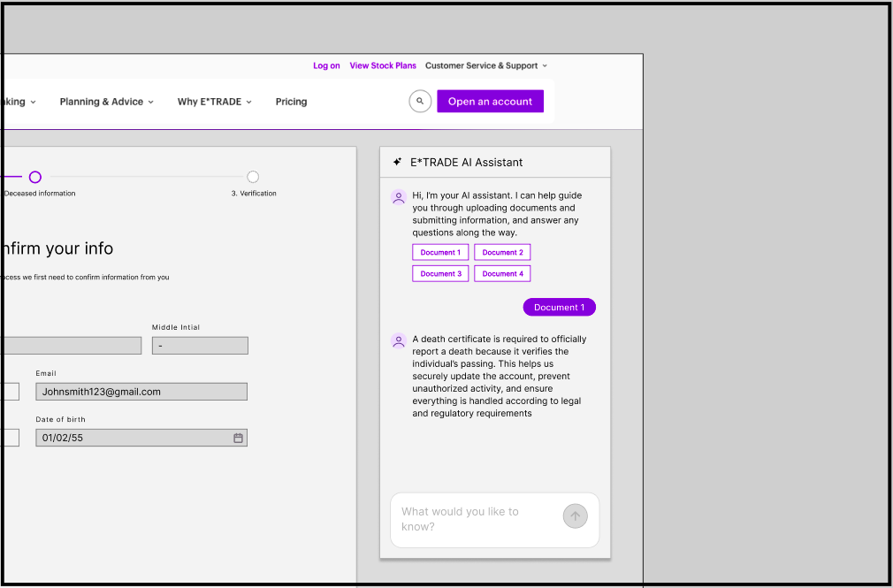The image size is (893, 588).
Task: Click the 'E*TRADE AI Assistant' panel title
Action: click(467, 163)
